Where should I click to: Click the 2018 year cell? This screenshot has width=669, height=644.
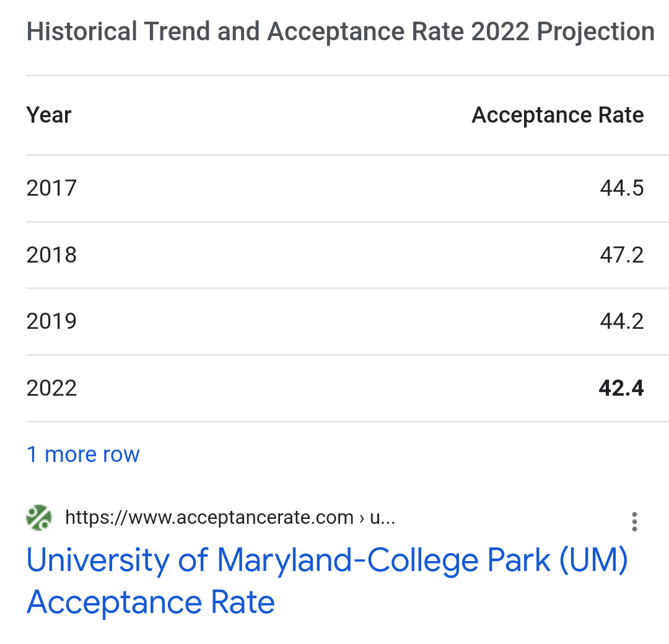51,255
